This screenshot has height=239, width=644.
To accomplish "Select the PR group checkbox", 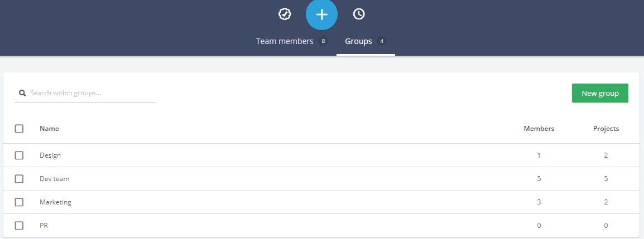I will point(19,226).
